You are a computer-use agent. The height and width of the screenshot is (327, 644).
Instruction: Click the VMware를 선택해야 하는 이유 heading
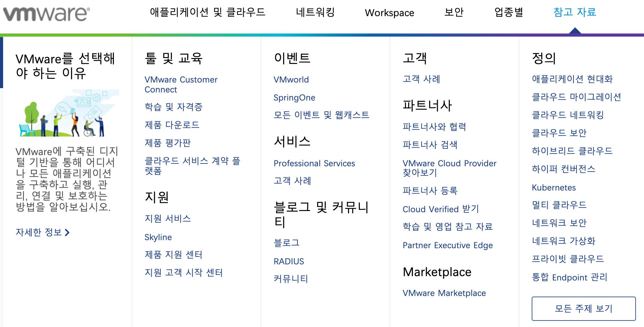tap(65, 66)
